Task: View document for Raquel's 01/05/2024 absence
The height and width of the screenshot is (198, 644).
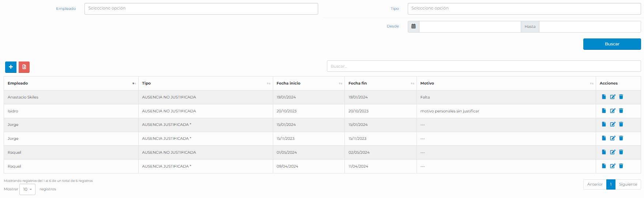Action: (604, 152)
